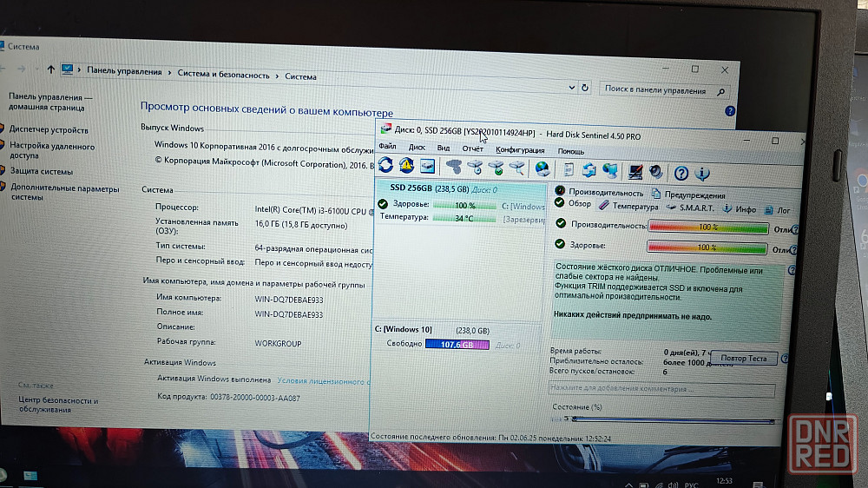868x488 pixels.
Task: Click the Состояние (%) slider track
Action: [674, 420]
